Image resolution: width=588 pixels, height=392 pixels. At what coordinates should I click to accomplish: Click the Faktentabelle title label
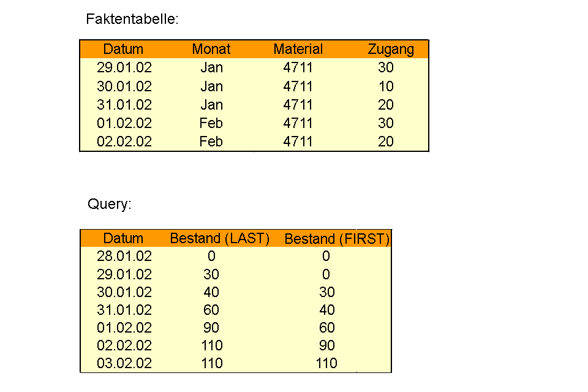click(x=132, y=19)
